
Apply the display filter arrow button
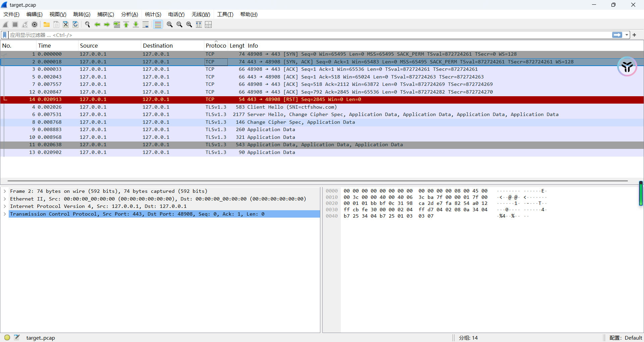[617, 35]
